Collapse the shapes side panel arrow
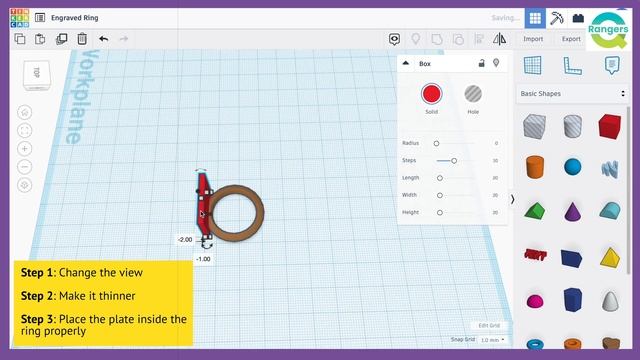The width and height of the screenshot is (640, 360). click(512, 200)
